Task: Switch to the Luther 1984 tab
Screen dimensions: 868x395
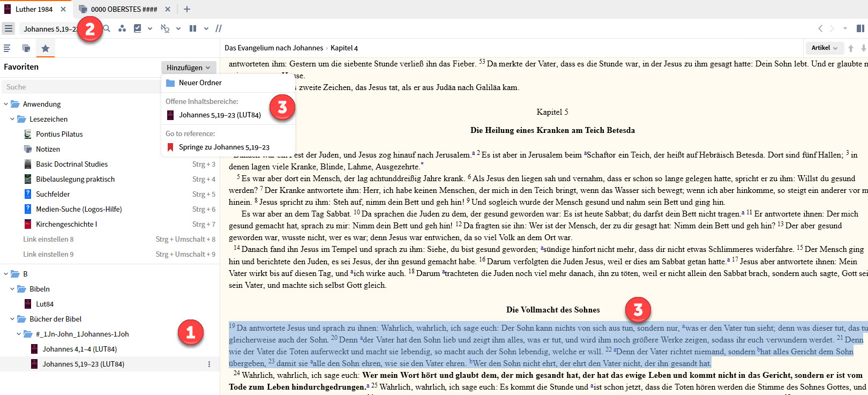Action: (34, 9)
